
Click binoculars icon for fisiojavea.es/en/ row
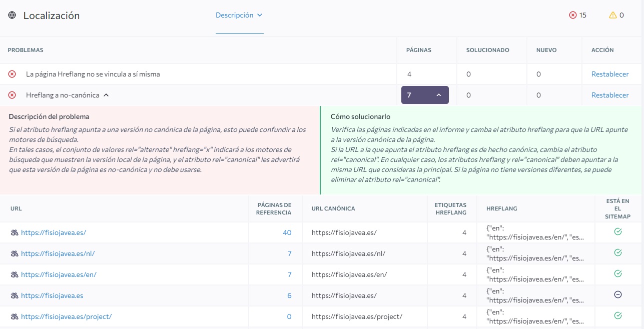click(x=15, y=274)
